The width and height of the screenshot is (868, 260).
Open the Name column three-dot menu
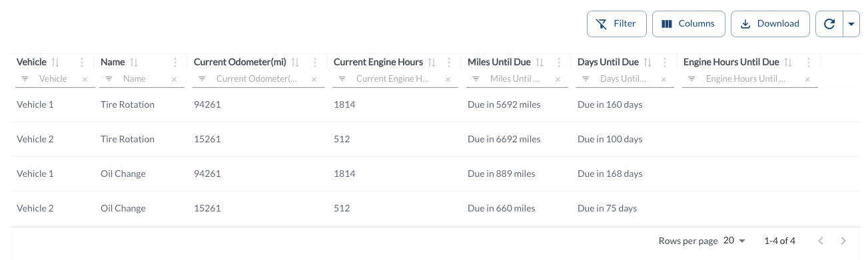click(x=175, y=63)
